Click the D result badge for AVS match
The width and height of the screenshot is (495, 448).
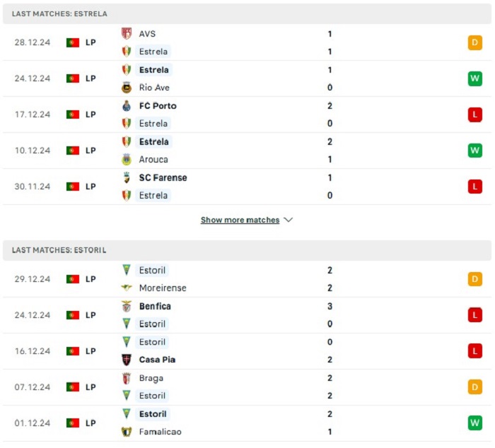point(474,42)
